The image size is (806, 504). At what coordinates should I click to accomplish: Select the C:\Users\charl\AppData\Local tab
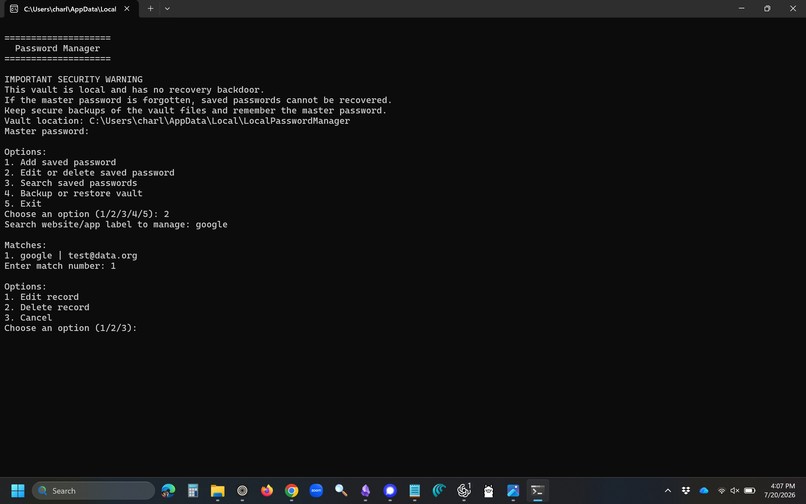tap(70, 9)
